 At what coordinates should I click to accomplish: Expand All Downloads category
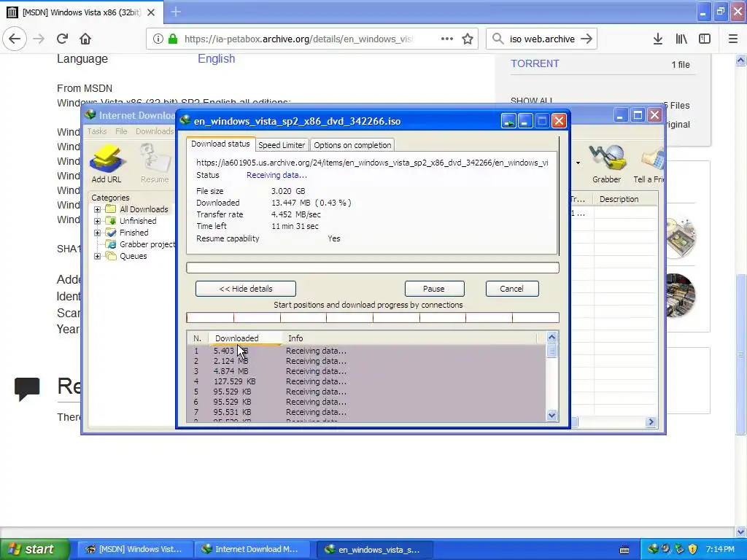97,209
